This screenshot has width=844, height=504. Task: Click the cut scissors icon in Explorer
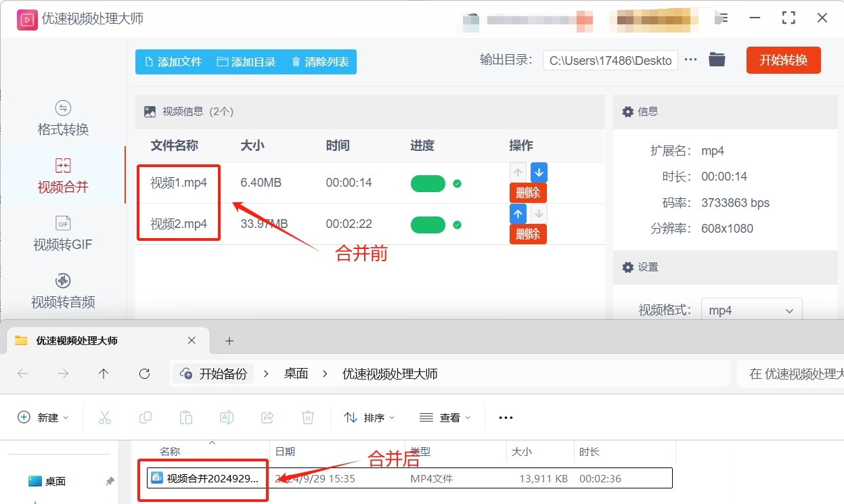[x=105, y=417]
